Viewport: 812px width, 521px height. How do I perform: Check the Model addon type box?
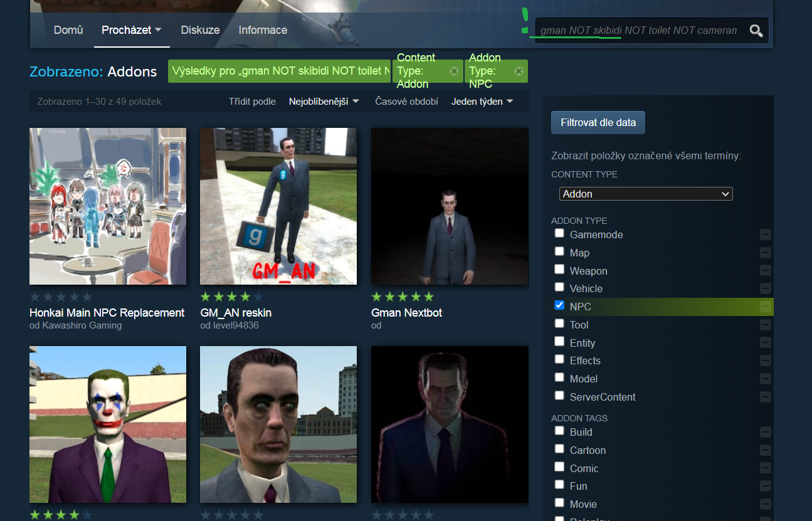tap(559, 377)
